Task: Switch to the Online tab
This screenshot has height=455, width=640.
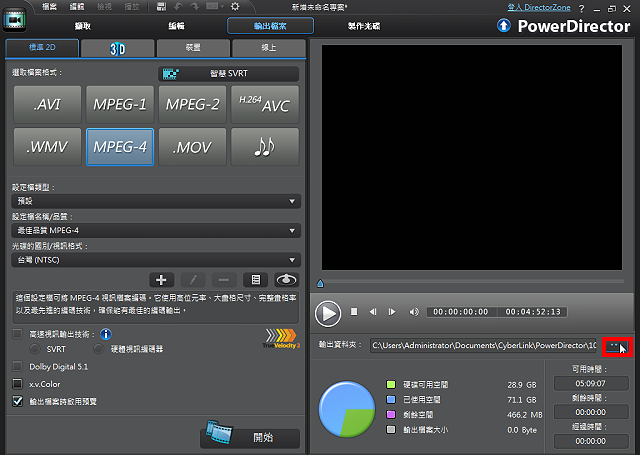Action: coord(269,49)
